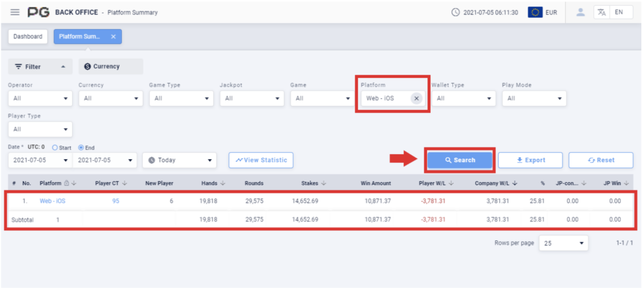The width and height of the screenshot is (644, 290).
Task: Open the Wallet Type dropdown
Action: pos(464,98)
